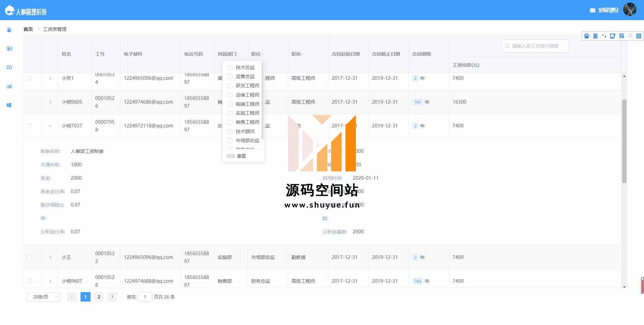The width and height of the screenshot is (644, 325).
Task: Toggle simplified Chinese '简' IME icon
Action: click(622, 36)
